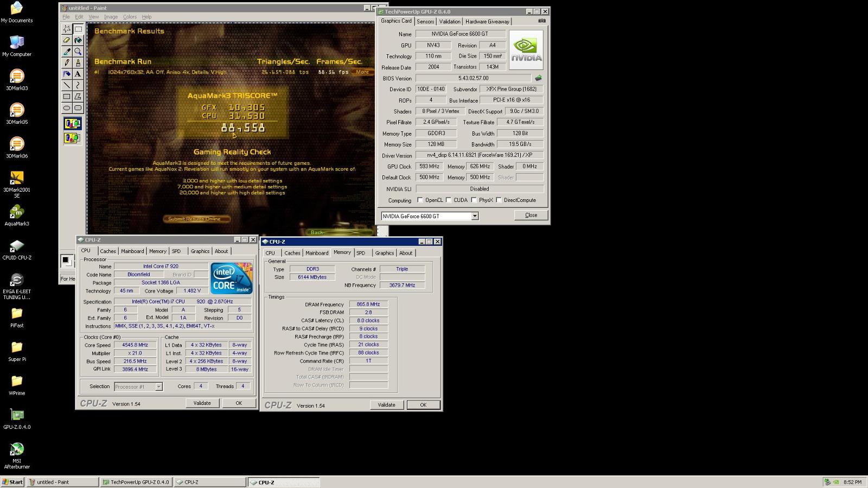Open the CPUID CPU-Z desktop shortcut
This screenshot has height=488, width=868.
(17, 249)
